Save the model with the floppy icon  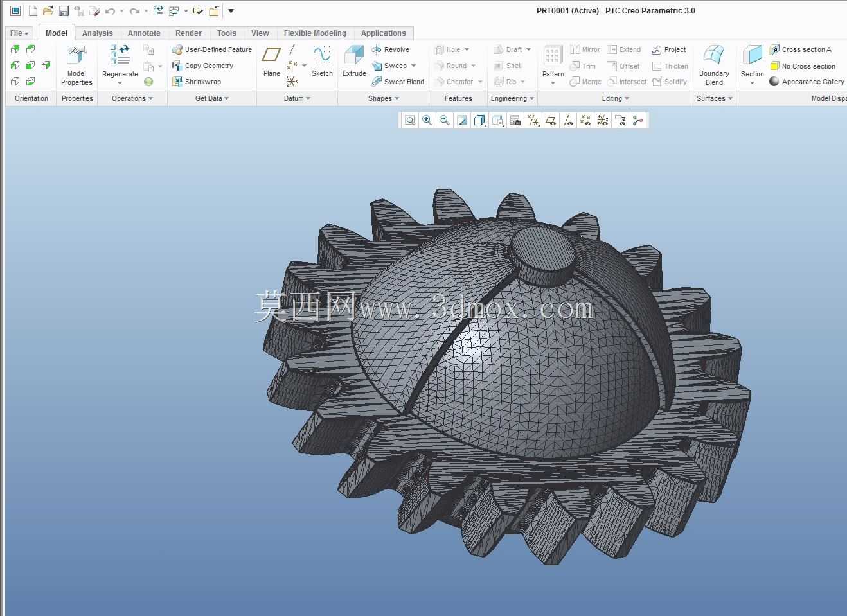click(64, 11)
